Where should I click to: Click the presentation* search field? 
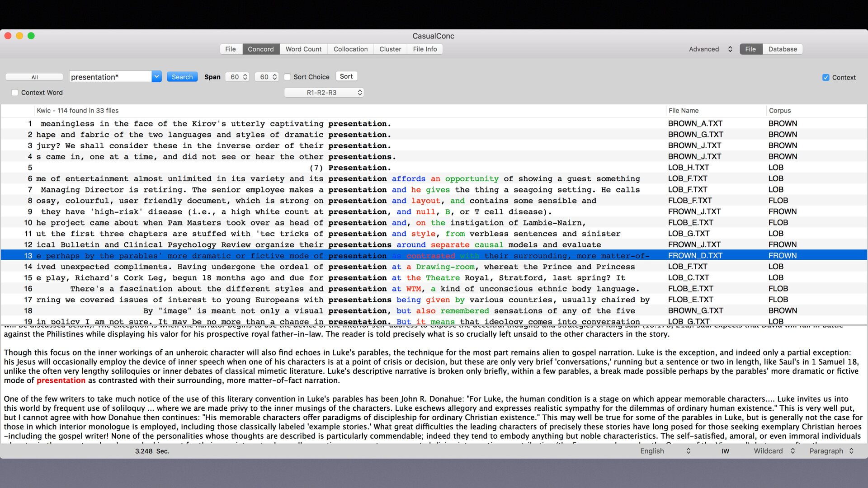coord(111,77)
